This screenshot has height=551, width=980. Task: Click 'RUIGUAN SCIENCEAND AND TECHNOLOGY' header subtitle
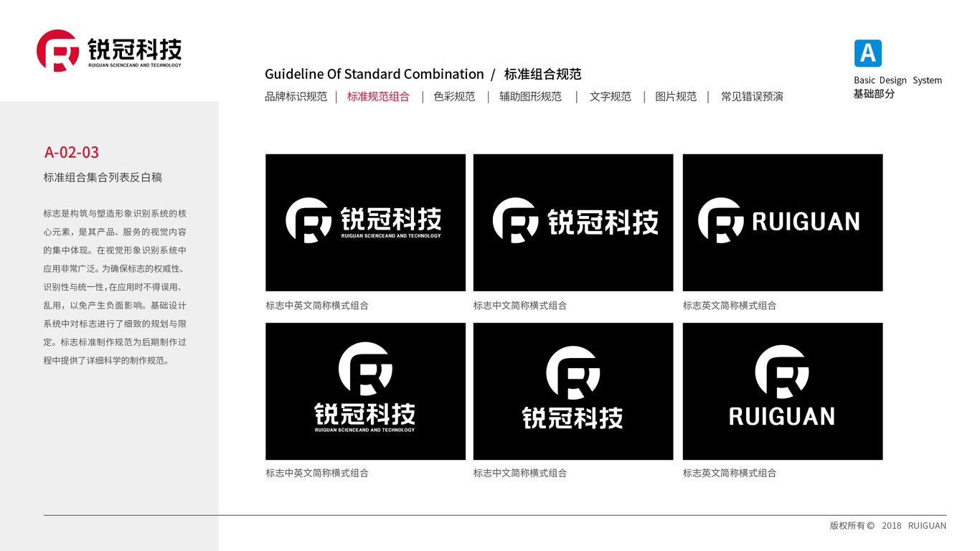click(135, 65)
